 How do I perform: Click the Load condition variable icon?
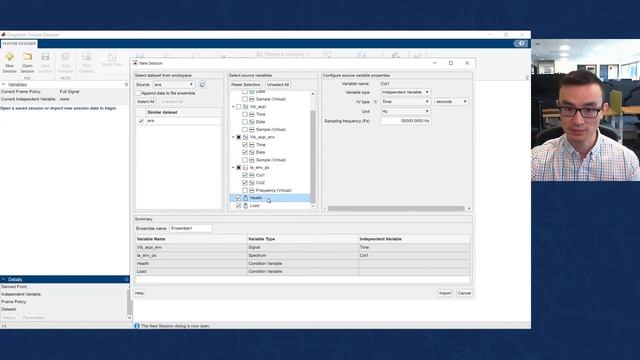click(246, 206)
